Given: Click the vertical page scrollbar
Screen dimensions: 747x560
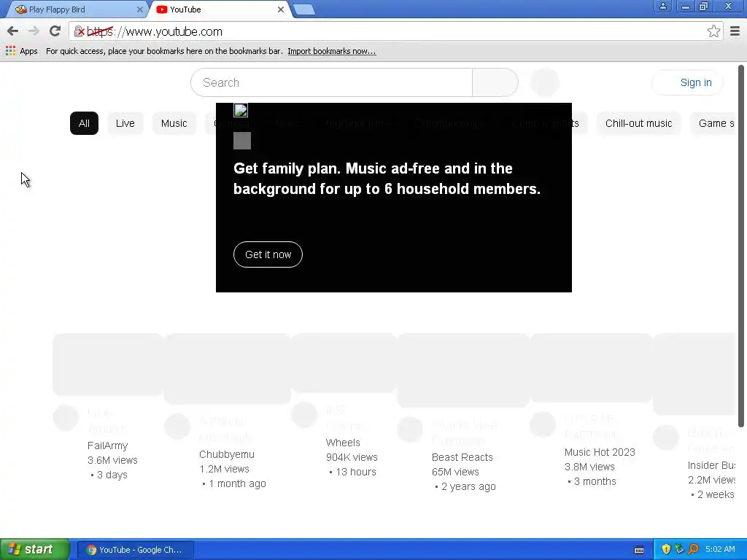Looking at the screenshot, I should pos(741,246).
